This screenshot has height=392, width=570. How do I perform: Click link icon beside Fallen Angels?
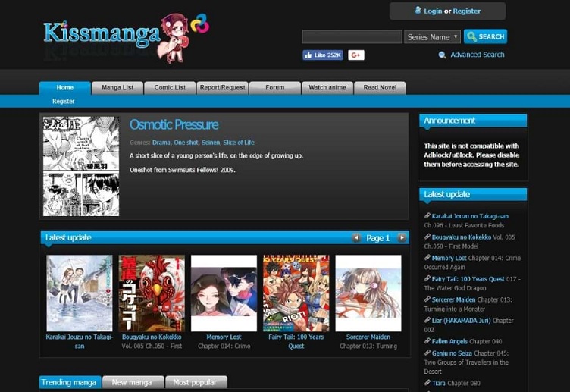(427, 341)
